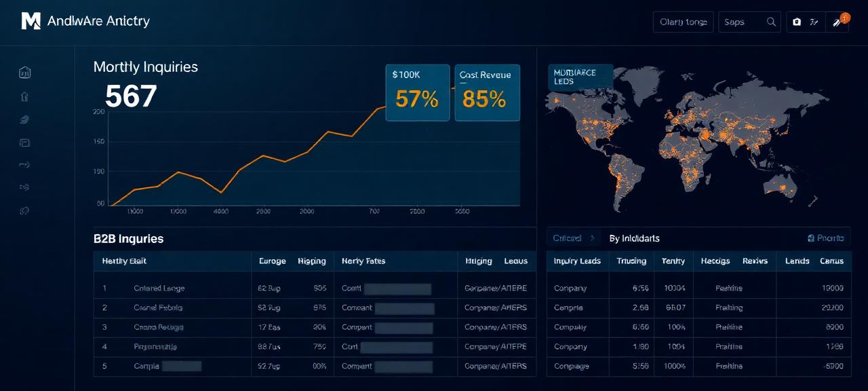
Task: Open the camera icon in top toolbar
Action: coord(797,22)
